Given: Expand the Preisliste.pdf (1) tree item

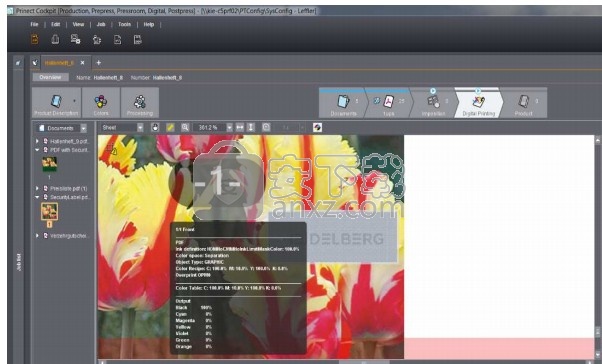Looking at the screenshot, I should 37,188.
